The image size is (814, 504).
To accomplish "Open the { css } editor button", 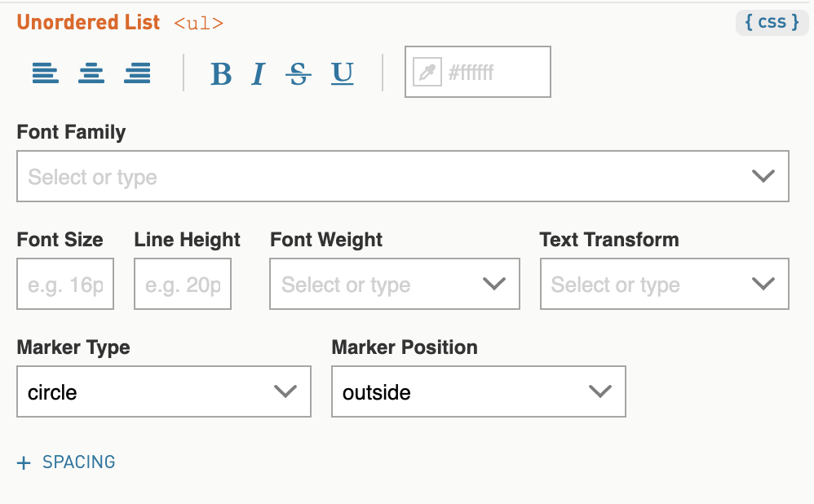I will pos(772,22).
